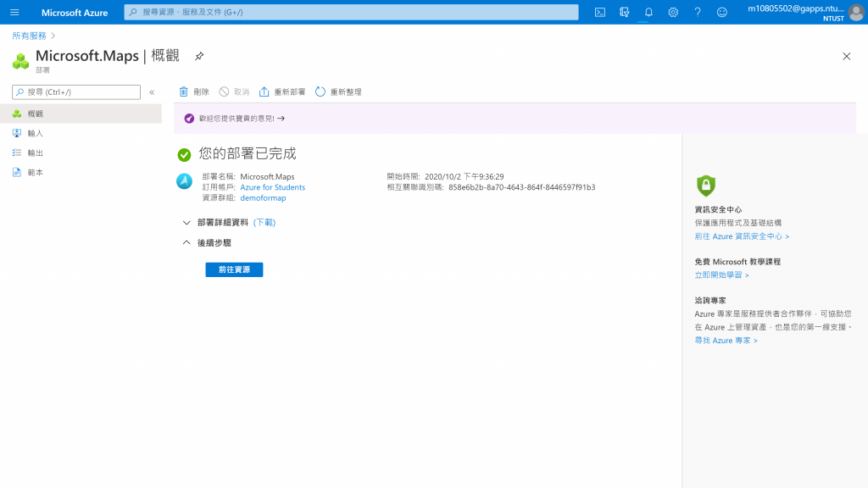
Task: Select 概觀 overview in sidebar
Action: tap(81, 114)
